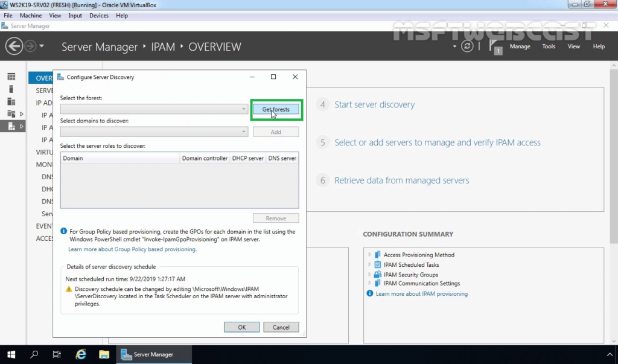Click the IPAM Security Groups icon
The height and width of the screenshot is (364, 618).
(x=378, y=275)
